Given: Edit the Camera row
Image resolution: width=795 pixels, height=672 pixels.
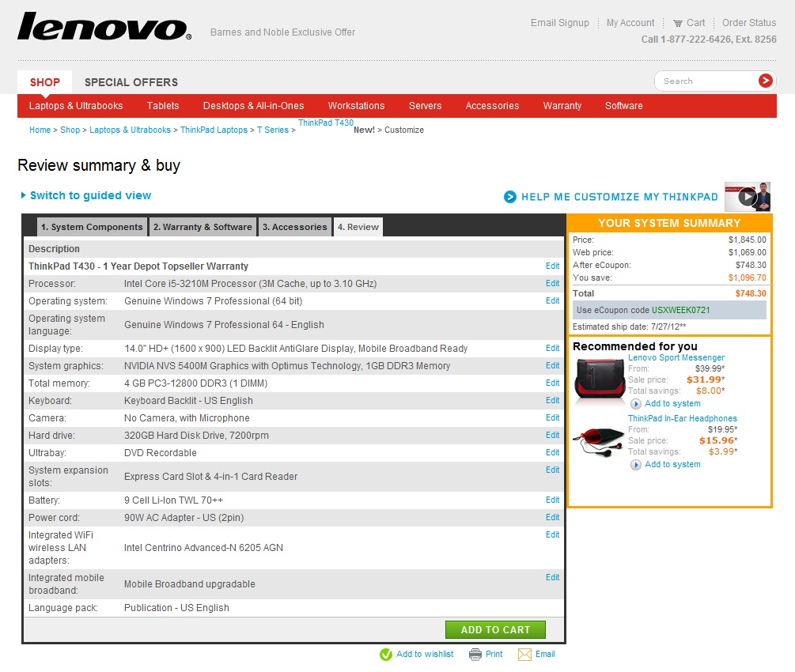Looking at the screenshot, I should [x=553, y=417].
